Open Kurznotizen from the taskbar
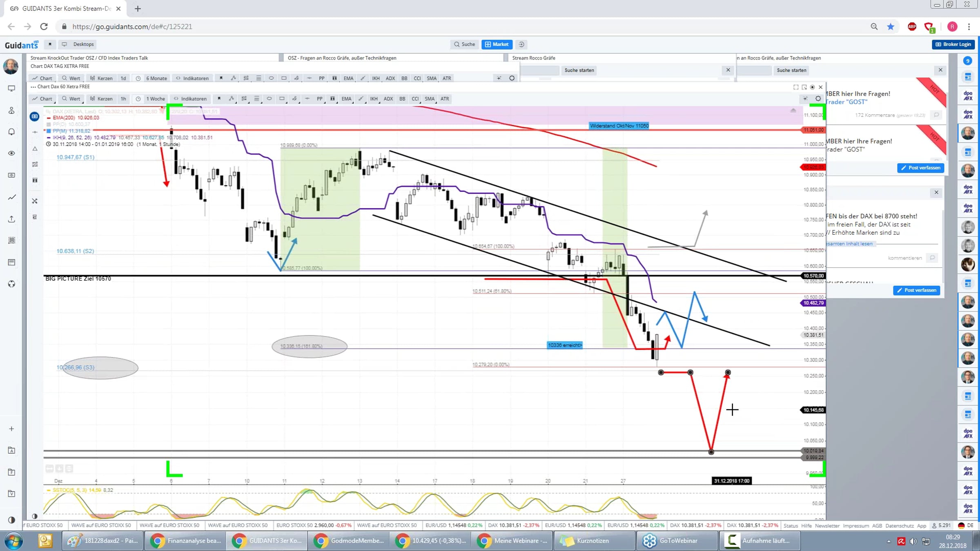 pyautogui.click(x=594, y=541)
